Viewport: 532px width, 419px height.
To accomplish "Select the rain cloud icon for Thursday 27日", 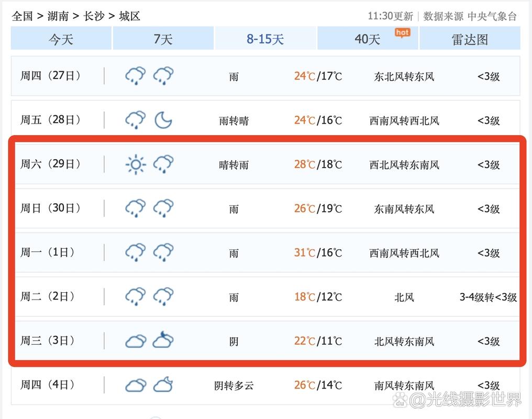I will [135, 75].
